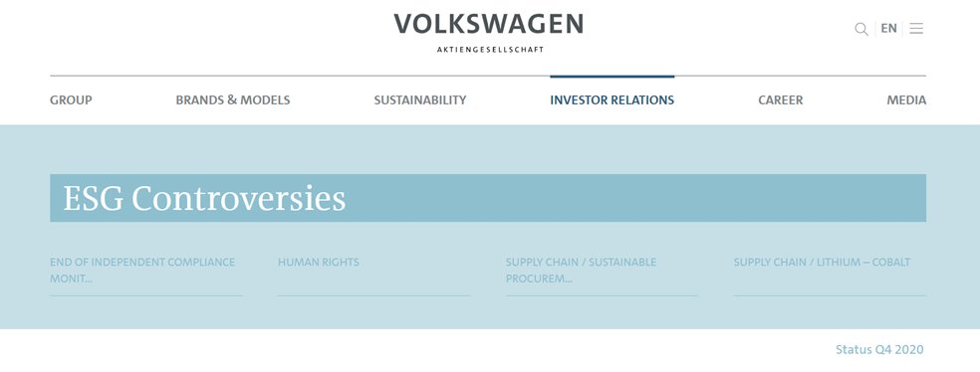Image resolution: width=980 pixels, height=372 pixels.
Task: Switch language via EN selector
Action: [888, 28]
